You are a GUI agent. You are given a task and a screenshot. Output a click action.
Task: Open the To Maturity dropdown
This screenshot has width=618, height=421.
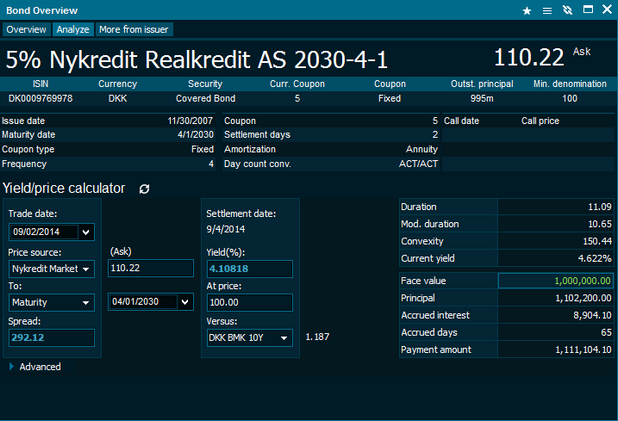coord(51,303)
